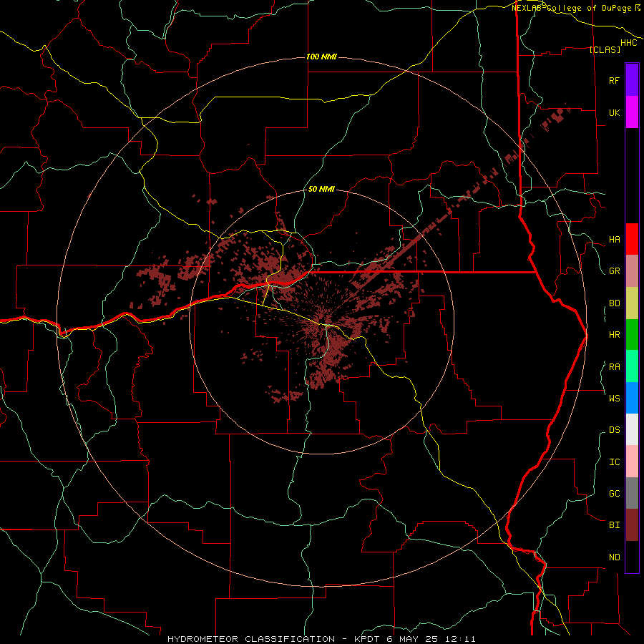Image resolution: width=644 pixels, height=644 pixels.
Task: Click the BD yellow legend swatch
Action: coord(632,303)
